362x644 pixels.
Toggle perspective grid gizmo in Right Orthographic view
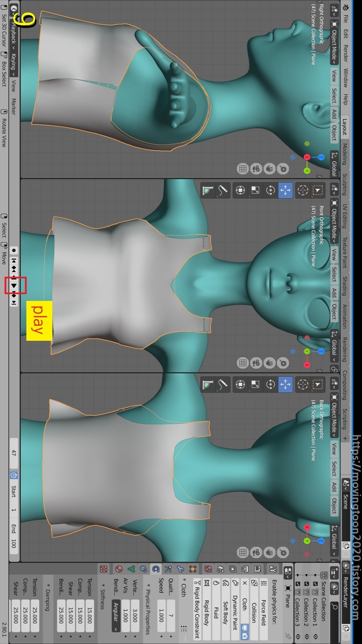click(x=243, y=169)
